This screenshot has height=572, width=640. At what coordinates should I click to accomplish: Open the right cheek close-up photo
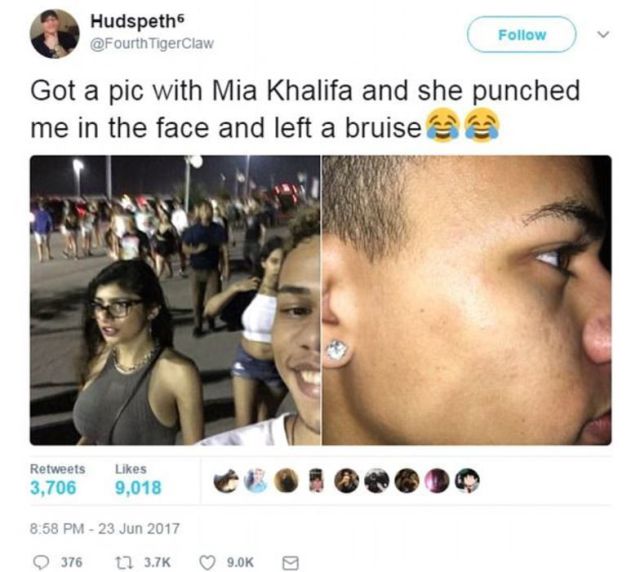(467, 300)
